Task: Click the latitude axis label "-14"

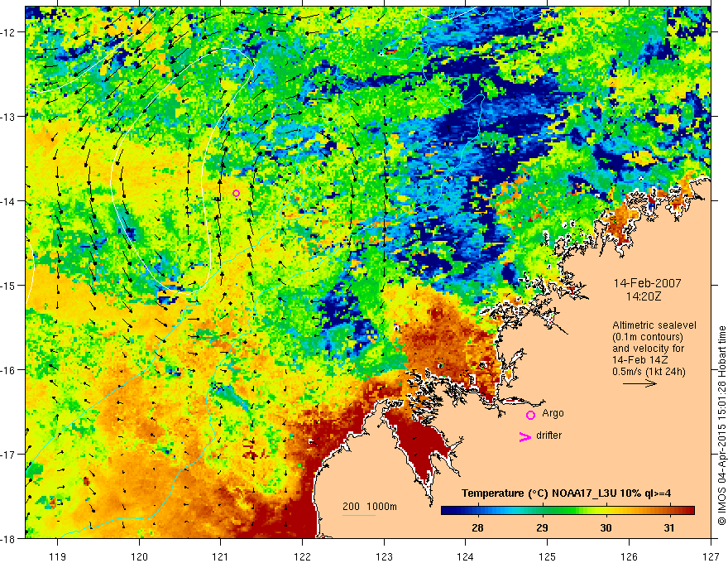Action: coord(9,201)
